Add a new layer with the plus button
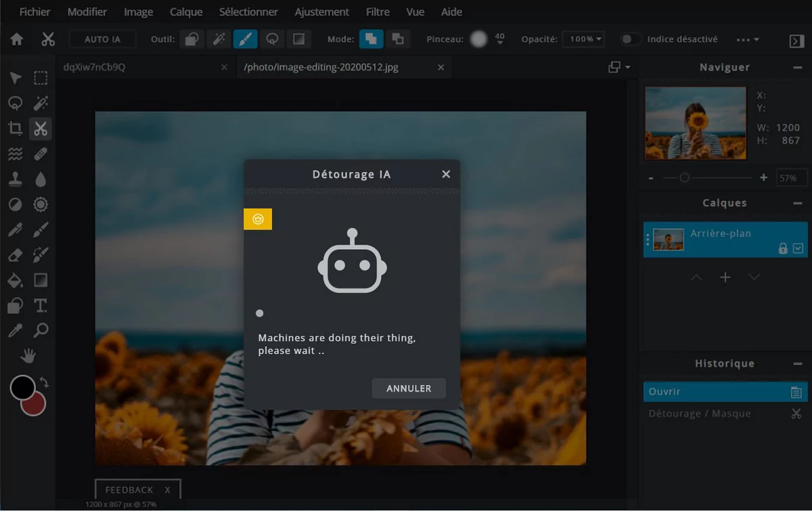 (725, 277)
